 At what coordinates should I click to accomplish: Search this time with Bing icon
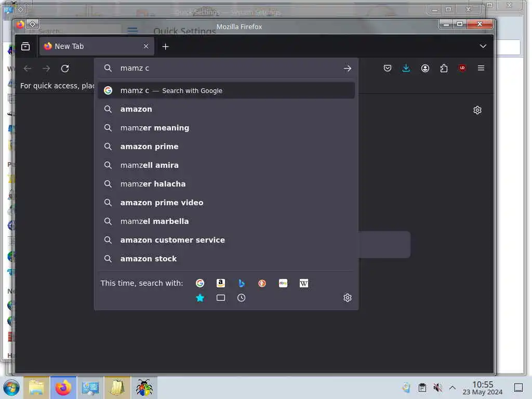click(x=241, y=283)
